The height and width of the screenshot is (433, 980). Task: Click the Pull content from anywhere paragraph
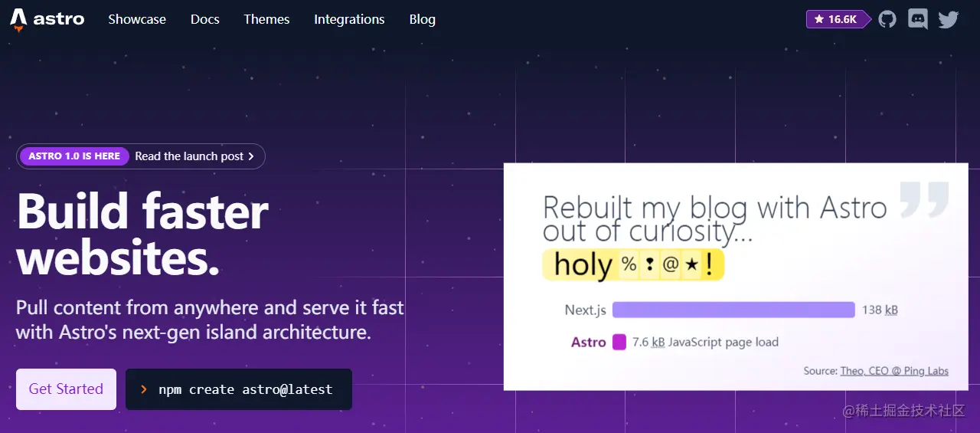coord(211,320)
